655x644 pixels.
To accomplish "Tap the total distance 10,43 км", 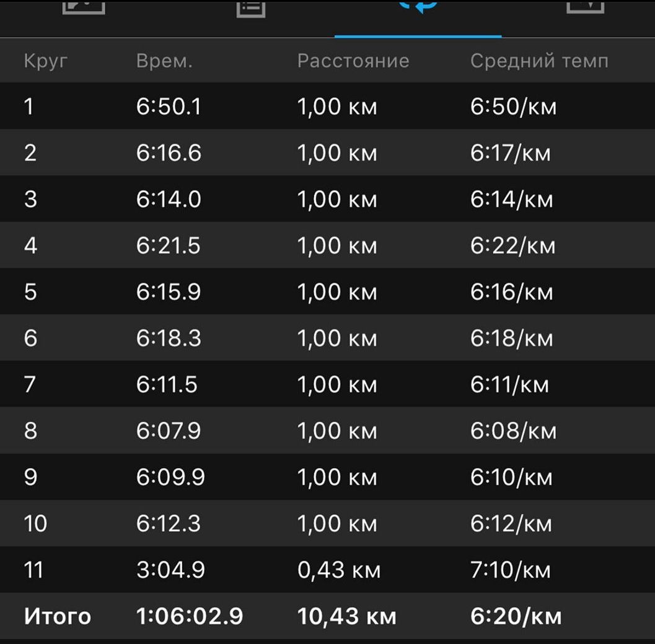I will pyautogui.click(x=346, y=616).
